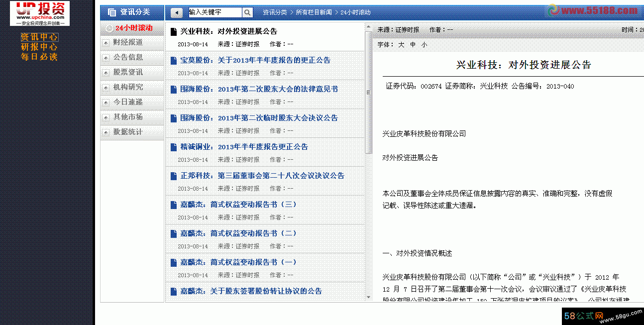Click the news list scrollbar thumb

pos(368,93)
